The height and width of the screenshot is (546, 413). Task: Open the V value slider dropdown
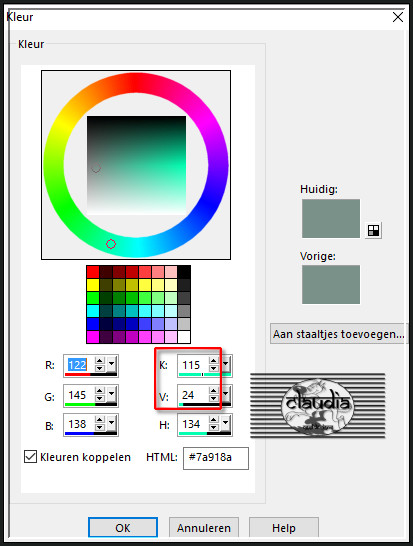coord(226,393)
